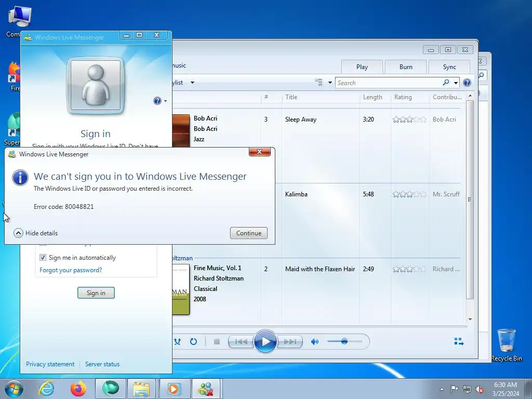The height and width of the screenshot is (399, 532).
Task: Click the Next track button
Action: [x=290, y=342]
